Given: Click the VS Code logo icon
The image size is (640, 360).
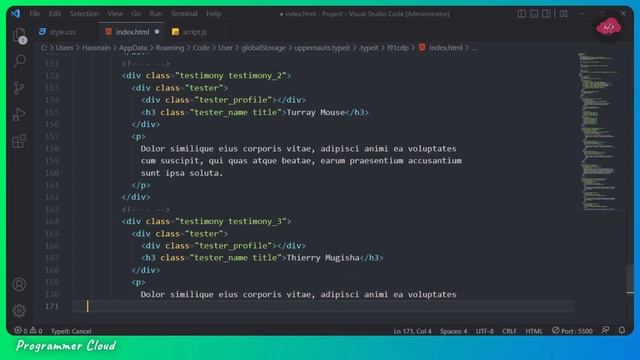Looking at the screenshot, I should pos(16,13).
